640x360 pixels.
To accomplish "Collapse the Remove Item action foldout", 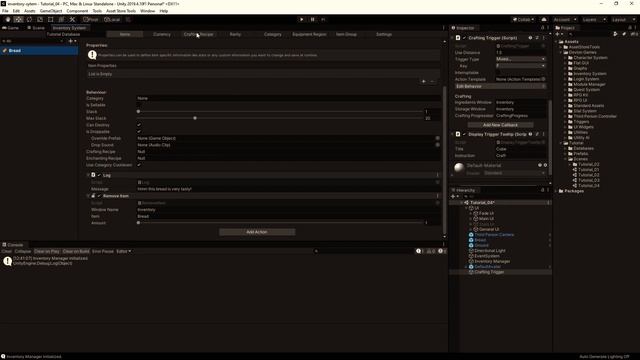I will (x=88, y=196).
